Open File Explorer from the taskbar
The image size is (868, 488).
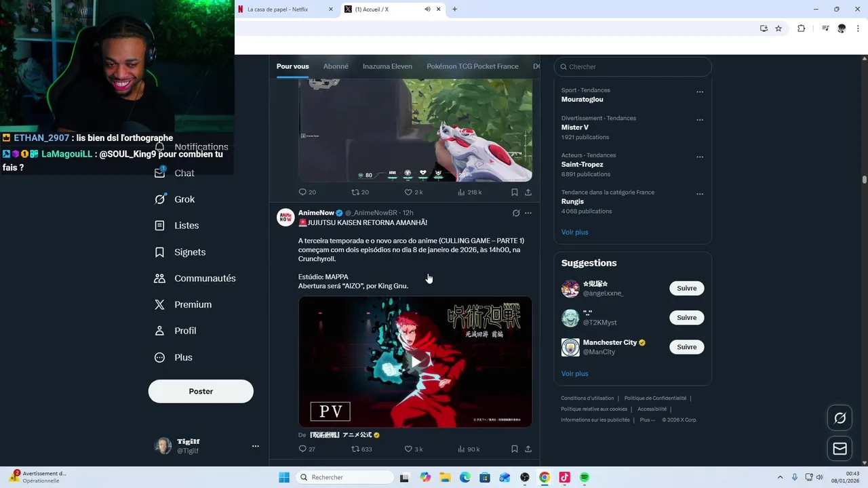click(x=446, y=478)
